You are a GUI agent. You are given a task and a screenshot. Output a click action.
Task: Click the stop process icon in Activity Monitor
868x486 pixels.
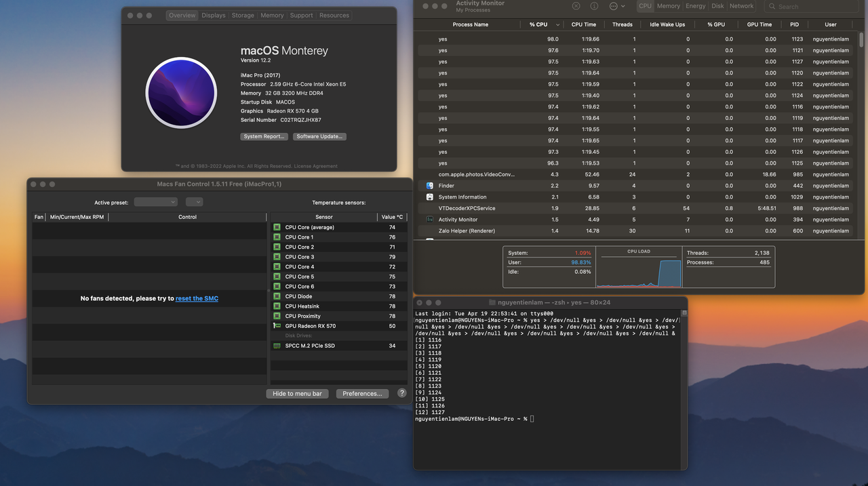(576, 6)
